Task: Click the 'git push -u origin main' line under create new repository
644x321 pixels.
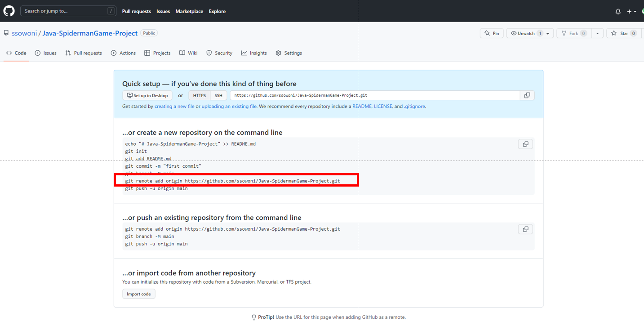Action: (x=156, y=188)
